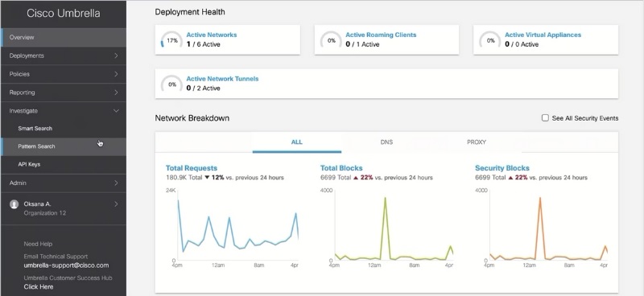
Task: Open the Total Requests link
Action: coord(192,168)
